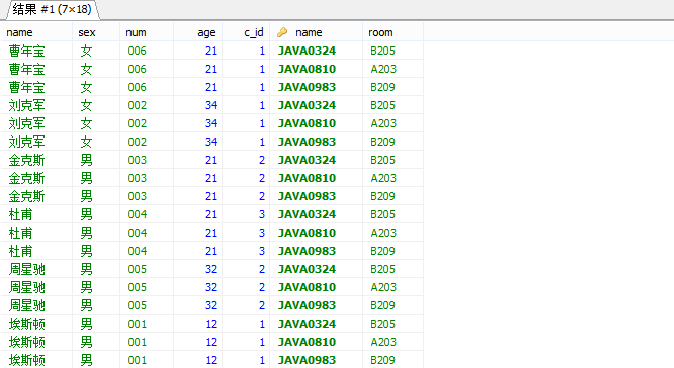Click room A203 in 金克斯's JAVA0810 row
Viewport: 674px width, 368px height.
(x=383, y=178)
